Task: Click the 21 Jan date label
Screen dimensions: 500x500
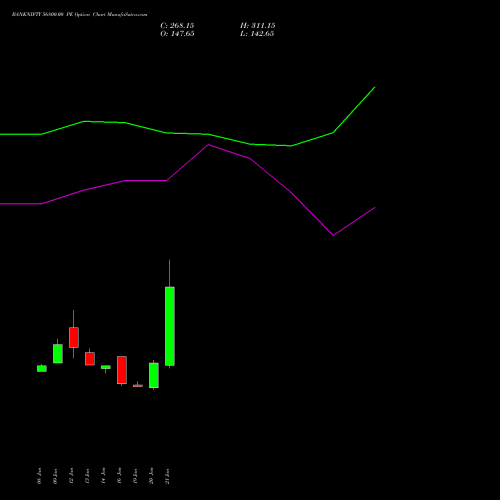Action: [167, 476]
